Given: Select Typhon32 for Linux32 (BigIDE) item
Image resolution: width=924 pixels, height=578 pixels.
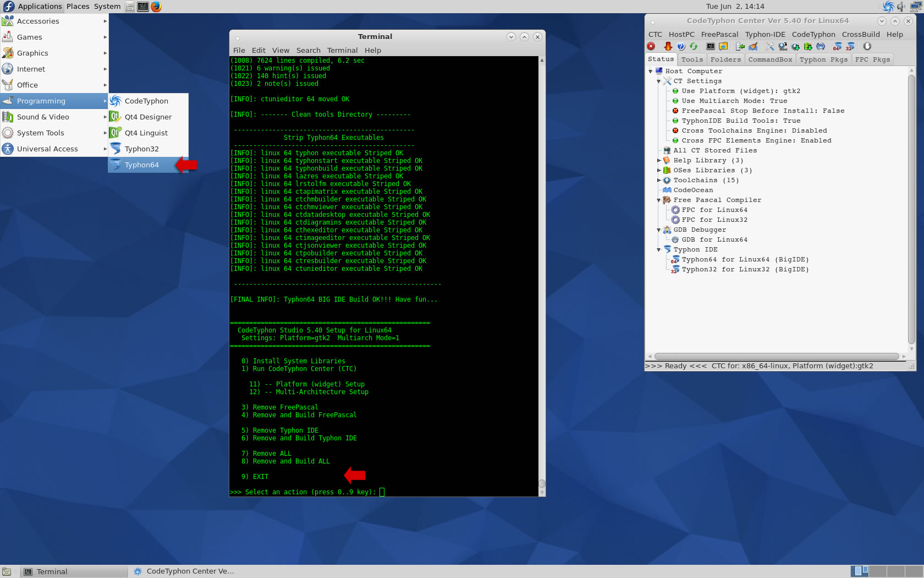Looking at the screenshot, I should [x=745, y=269].
